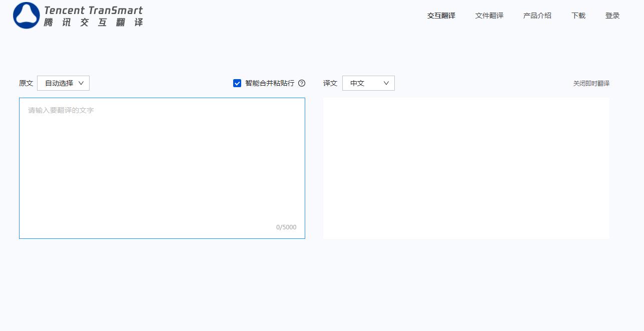The image size is (644, 331).
Task: Click the 译文 label
Action: click(330, 83)
